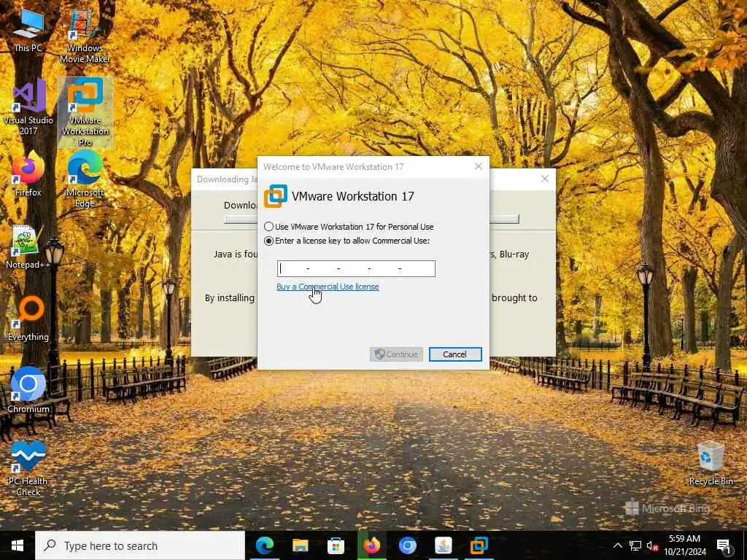Open Microsoft Edge from the taskbar
This screenshot has width=747, height=560.
(x=264, y=545)
